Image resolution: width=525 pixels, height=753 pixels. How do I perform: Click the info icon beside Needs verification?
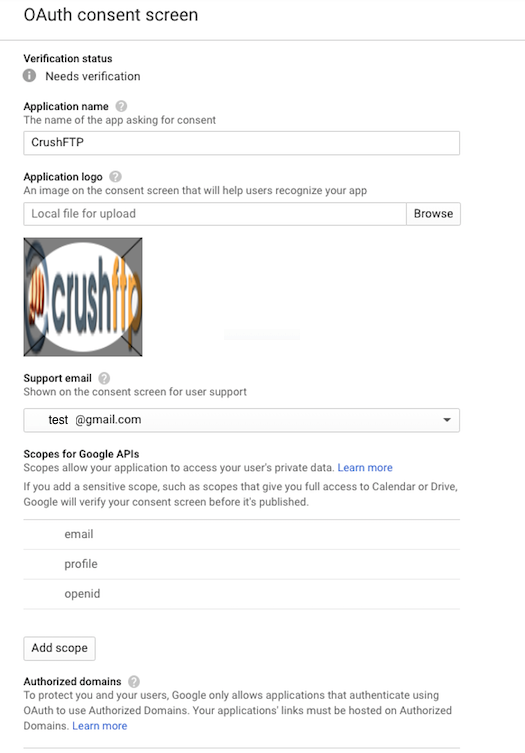pos(29,76)
